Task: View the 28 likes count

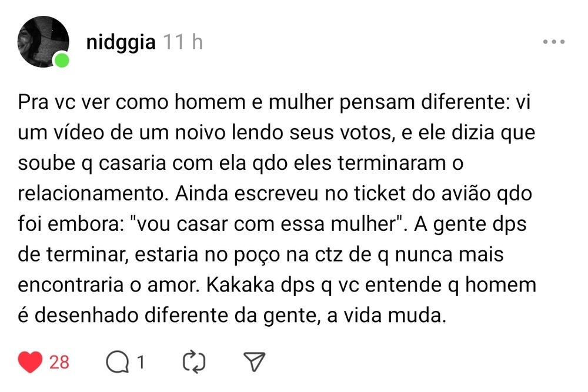Action: coord(59,363)
